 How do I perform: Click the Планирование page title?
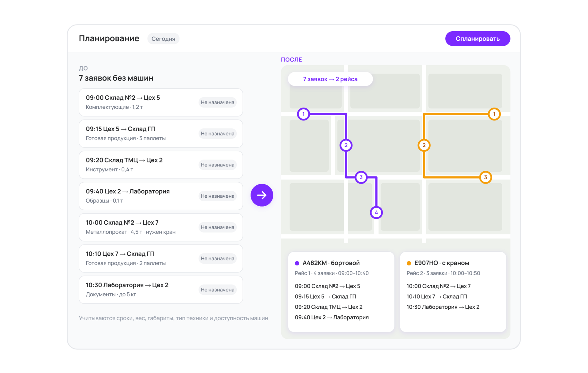109,39
